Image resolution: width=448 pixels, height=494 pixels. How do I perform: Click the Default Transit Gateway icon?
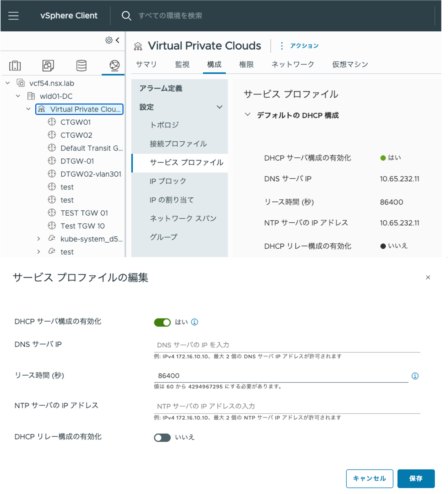click(52, 148)
